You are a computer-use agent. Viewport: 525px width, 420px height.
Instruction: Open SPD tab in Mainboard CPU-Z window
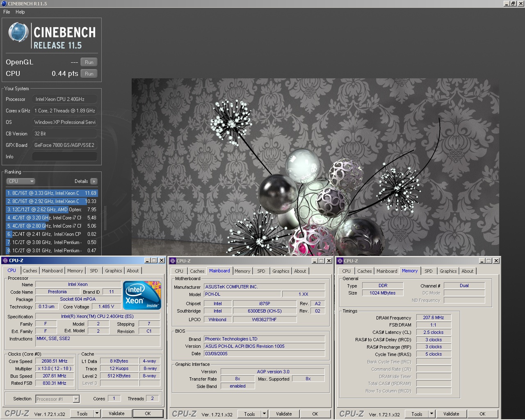pos(261,271)
